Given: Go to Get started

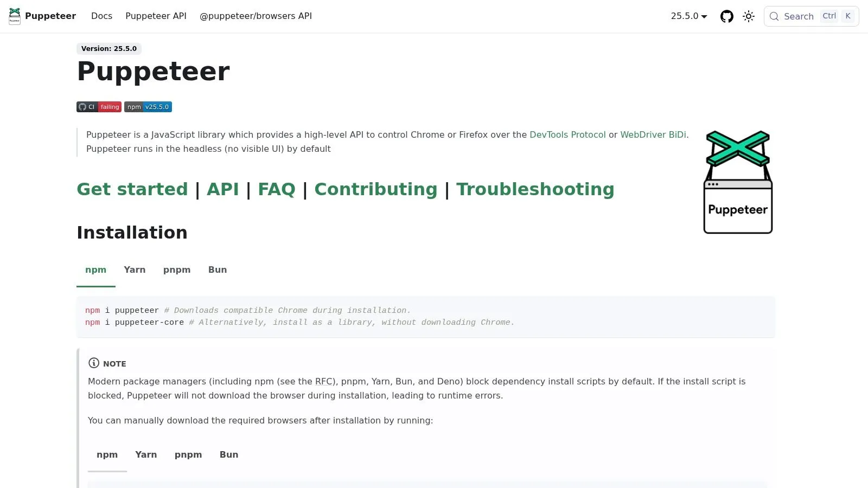Looking at the screenshot, I should coord(132,189).
